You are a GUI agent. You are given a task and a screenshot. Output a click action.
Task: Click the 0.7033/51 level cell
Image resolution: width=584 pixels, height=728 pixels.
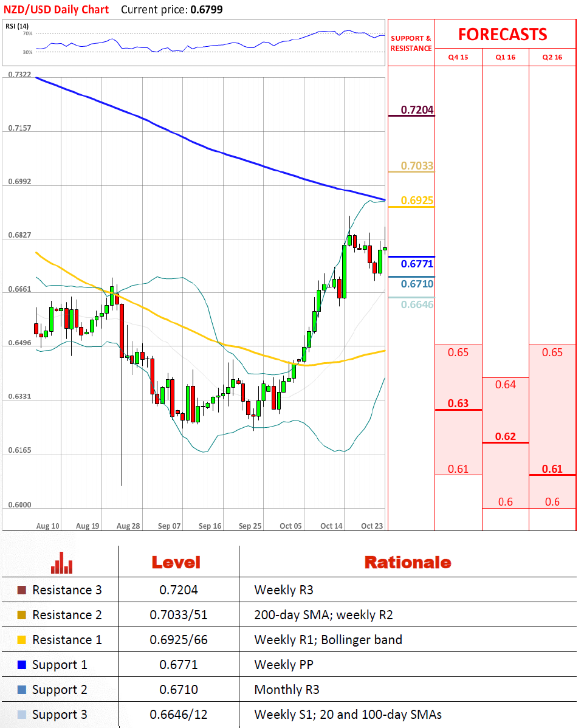179,615
